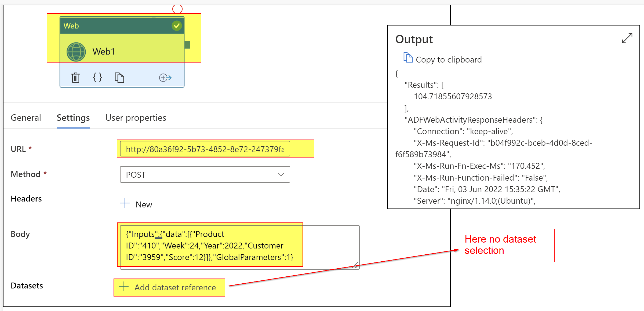Click the Results value 104.71855607928573
The width and height of the screenshot is (644, 311).
click(x=453, y=96)
